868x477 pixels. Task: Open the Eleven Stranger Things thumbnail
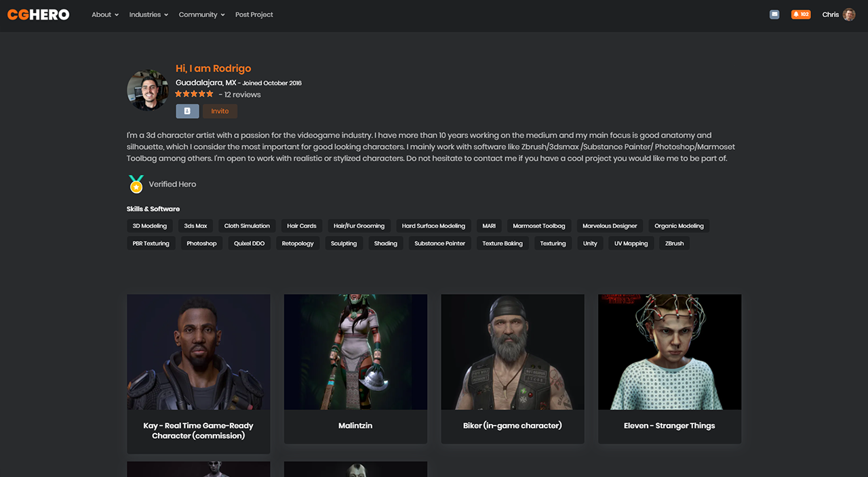pos(670,352)
